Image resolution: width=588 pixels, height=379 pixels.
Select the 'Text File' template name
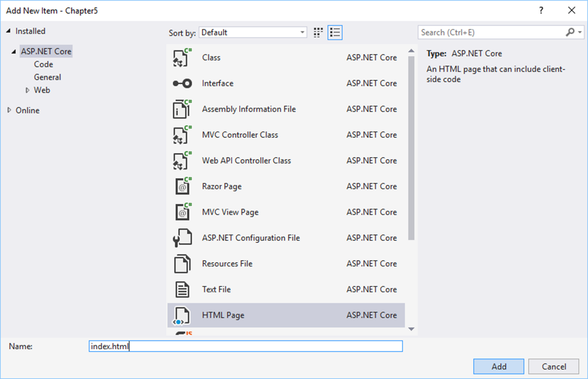[216, 289]
